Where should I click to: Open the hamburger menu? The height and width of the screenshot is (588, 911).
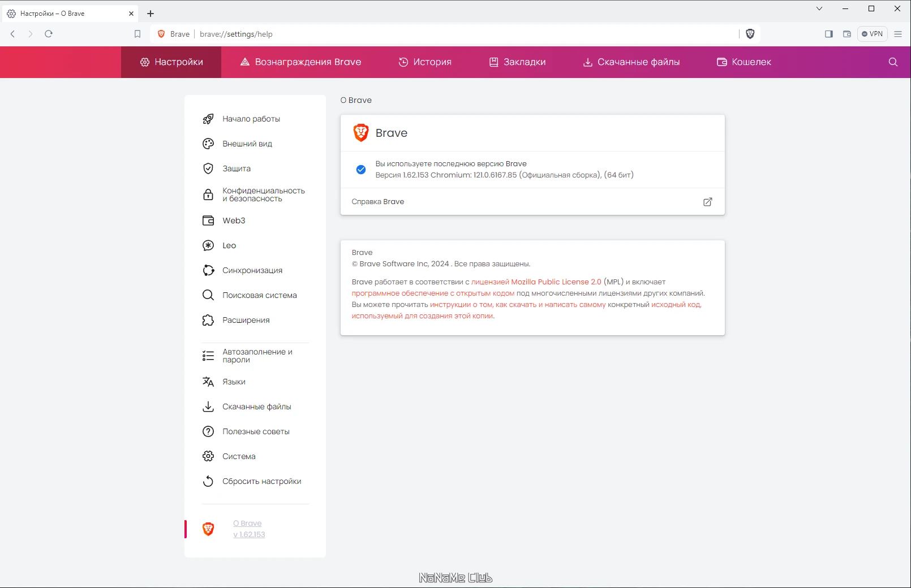pyautogui.click(x=897, y=34)
